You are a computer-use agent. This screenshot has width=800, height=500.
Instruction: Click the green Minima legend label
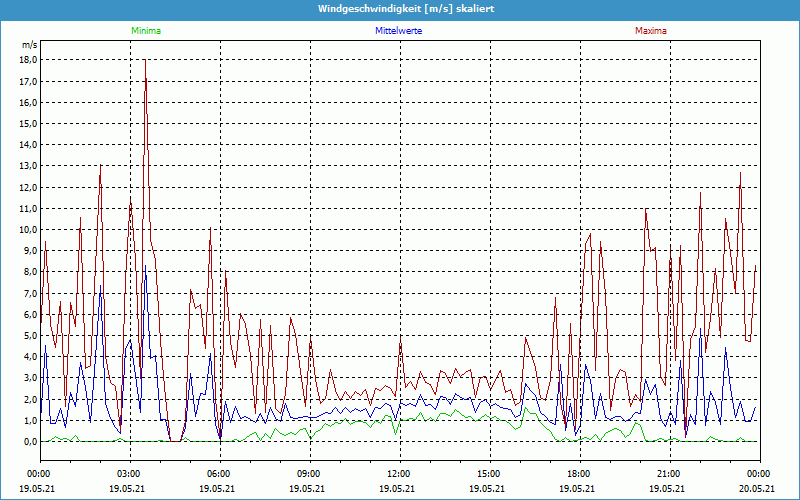click(x=145, y=31)
